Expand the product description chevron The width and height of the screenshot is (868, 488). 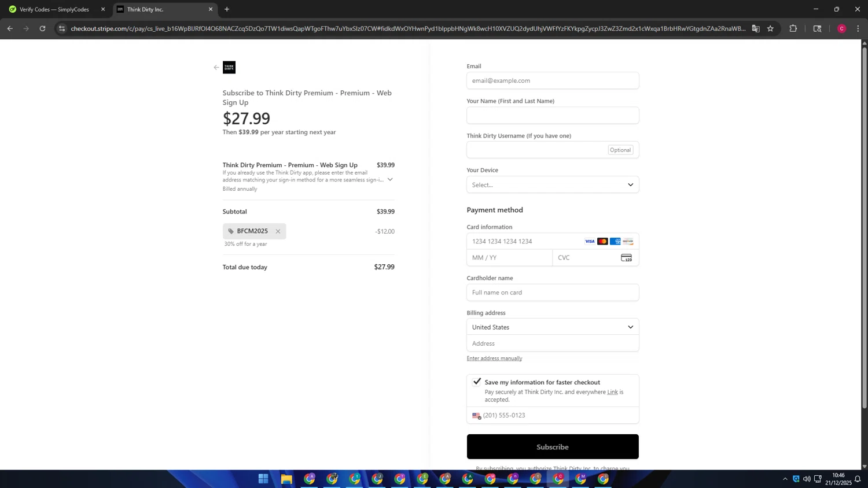click(390, 180)
